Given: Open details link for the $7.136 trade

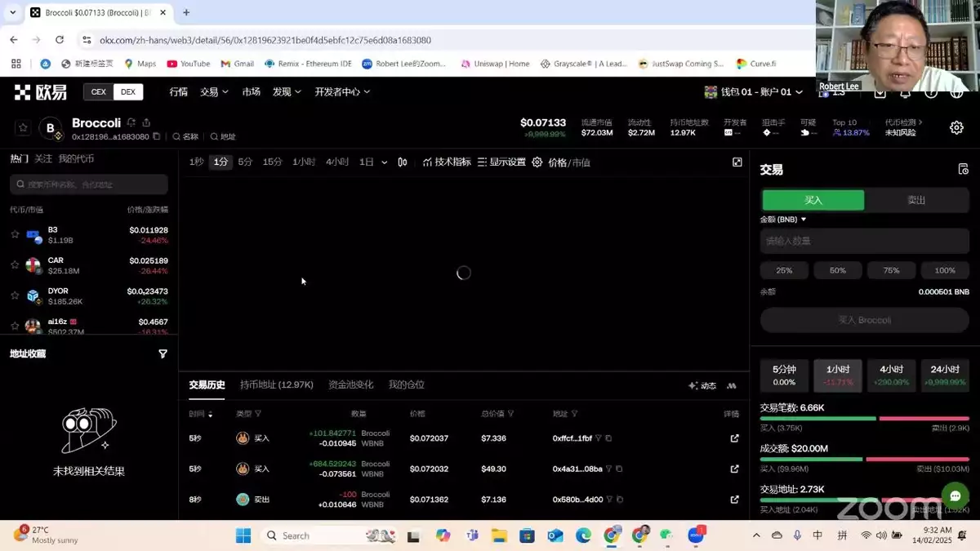Looking at the screenshot, I should coord(734,500).
